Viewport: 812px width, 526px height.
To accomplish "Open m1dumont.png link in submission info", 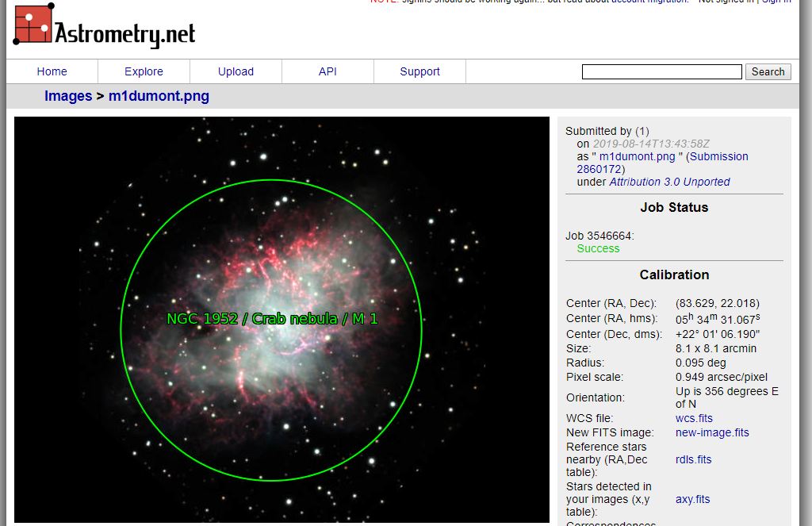I will 637,156.
